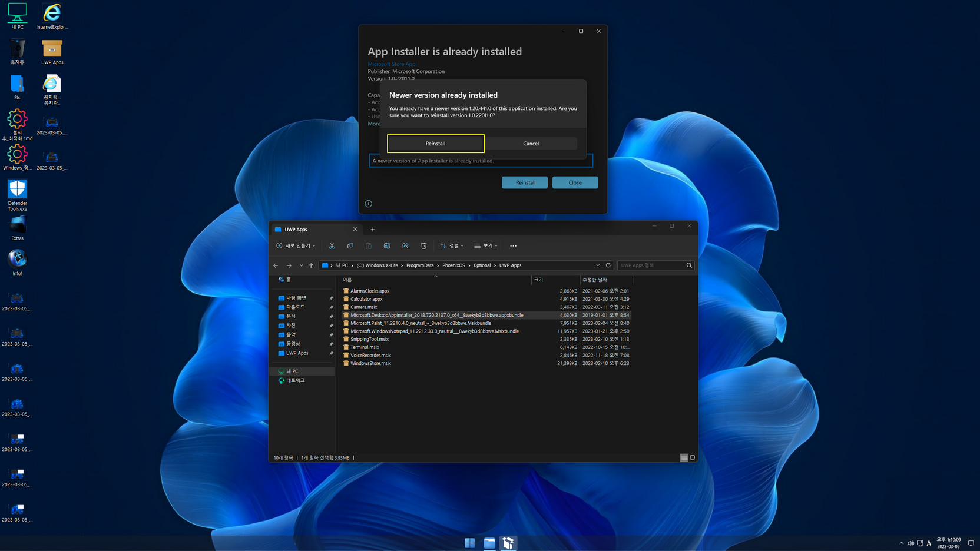This screenshot has height=551, width=980.
Task: Sort by the 크기 column header
Action: coord(555,280)
